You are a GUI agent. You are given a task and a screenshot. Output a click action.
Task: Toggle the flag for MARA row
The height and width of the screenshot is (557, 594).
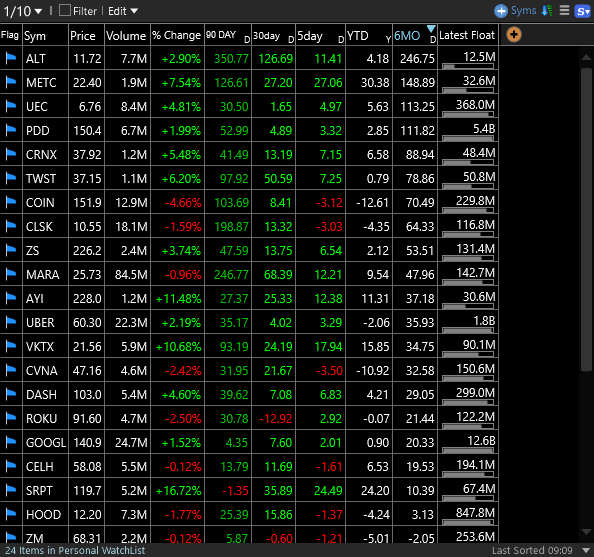point(11,274)
